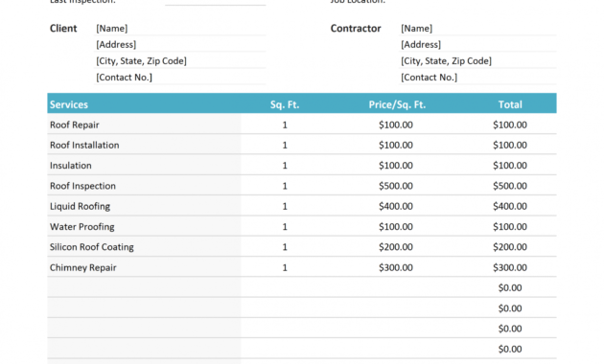
Task: Select the Chimney Repair $300.00 price
Action: tap(396, 267)
